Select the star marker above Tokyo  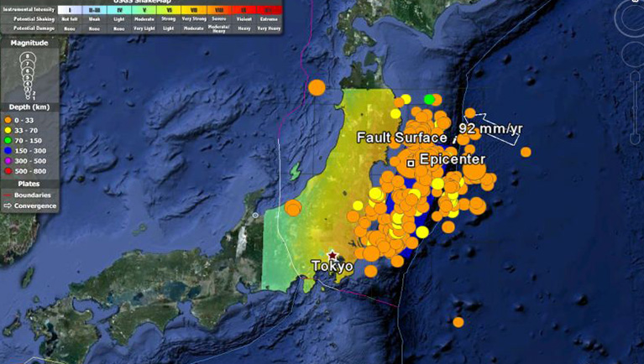pos(333,255)
